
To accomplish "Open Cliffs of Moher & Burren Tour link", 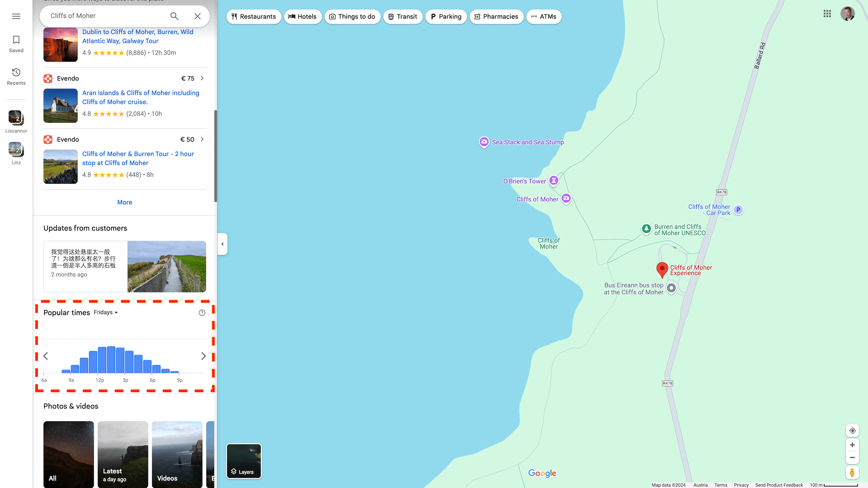I will click(x=138, y=158).
